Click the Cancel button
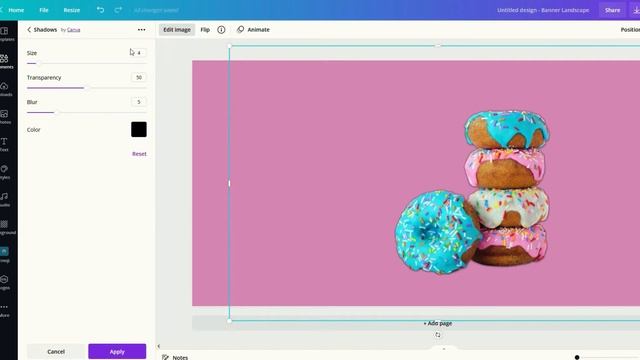Viewport: 640px width, 360px height. click(x=56, y=351)
